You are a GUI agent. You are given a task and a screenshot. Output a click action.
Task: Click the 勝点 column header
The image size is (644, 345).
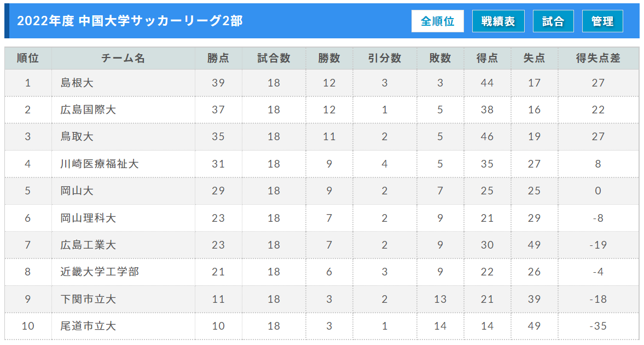pyautogui.click(x=218, y=58)
